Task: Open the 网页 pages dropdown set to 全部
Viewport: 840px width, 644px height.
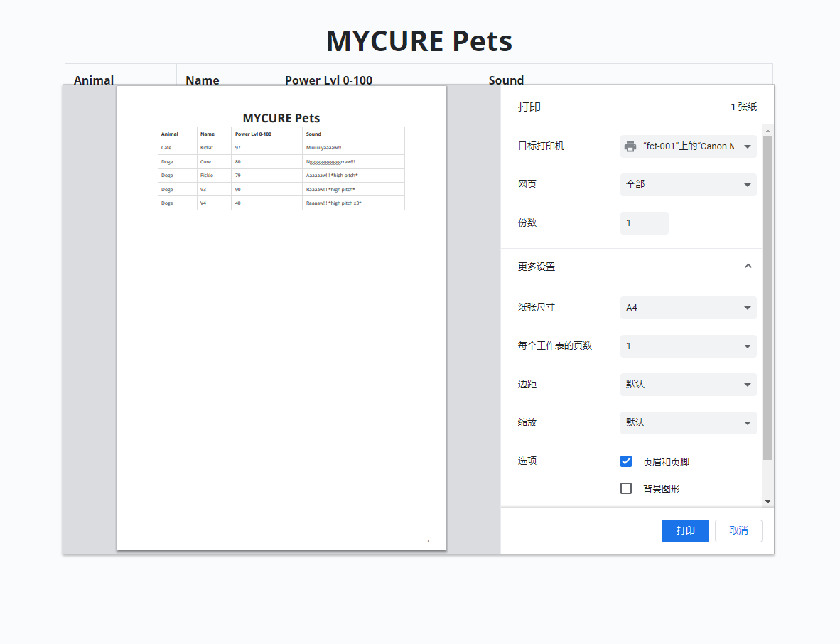Action: coord(689,185)
